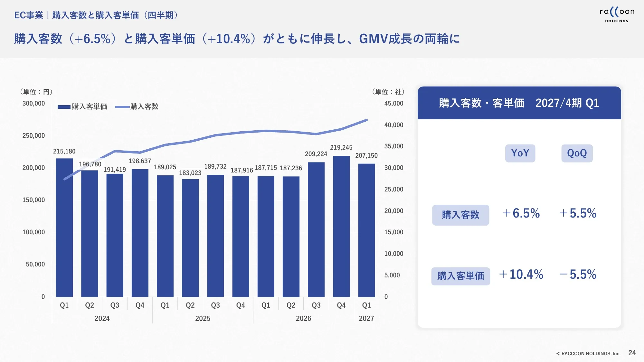
Task: Click bar value label 187,715
Action: click(266, 168)
